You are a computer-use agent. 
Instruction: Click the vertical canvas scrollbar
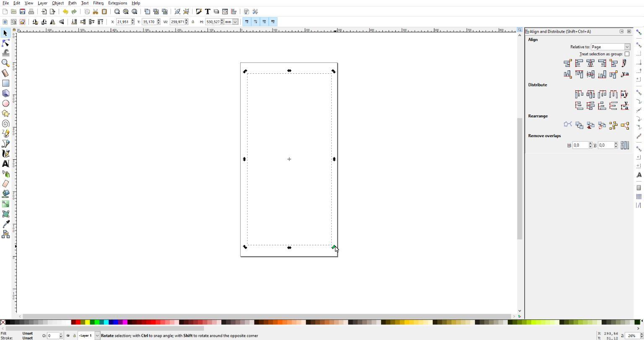(519, 178)
